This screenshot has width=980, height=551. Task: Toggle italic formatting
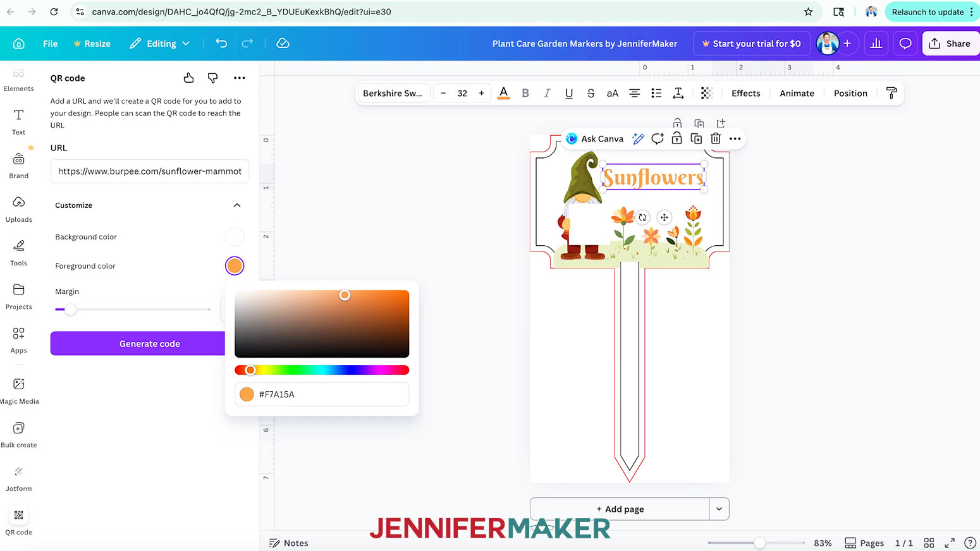547,93
